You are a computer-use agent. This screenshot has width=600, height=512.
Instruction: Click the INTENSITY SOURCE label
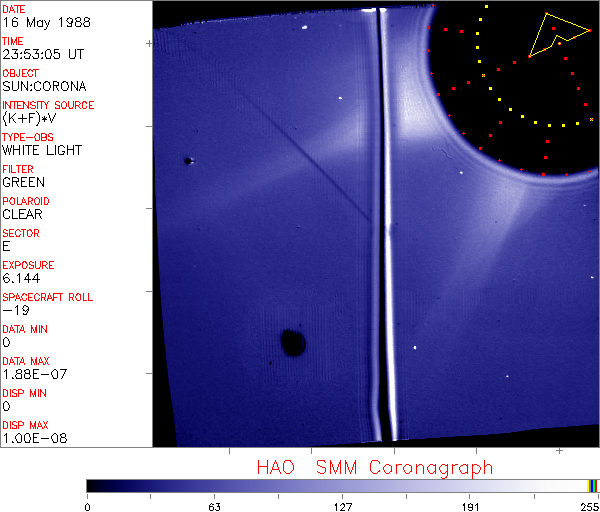[48, 105]
